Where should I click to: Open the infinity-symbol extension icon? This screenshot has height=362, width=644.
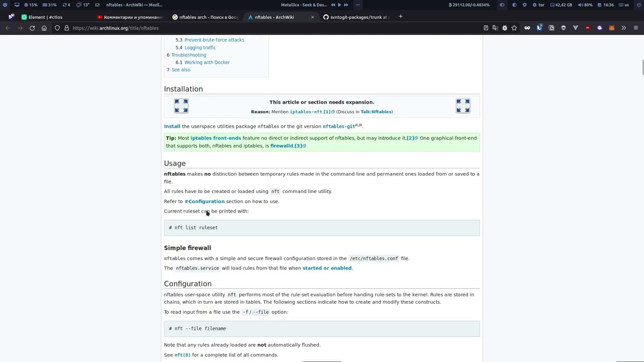point(527,28)
